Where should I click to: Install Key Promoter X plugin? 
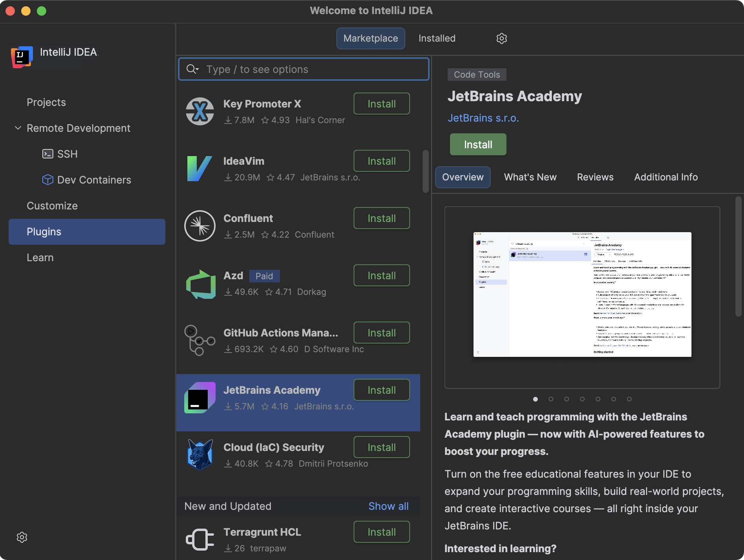[x=381, y=104]
